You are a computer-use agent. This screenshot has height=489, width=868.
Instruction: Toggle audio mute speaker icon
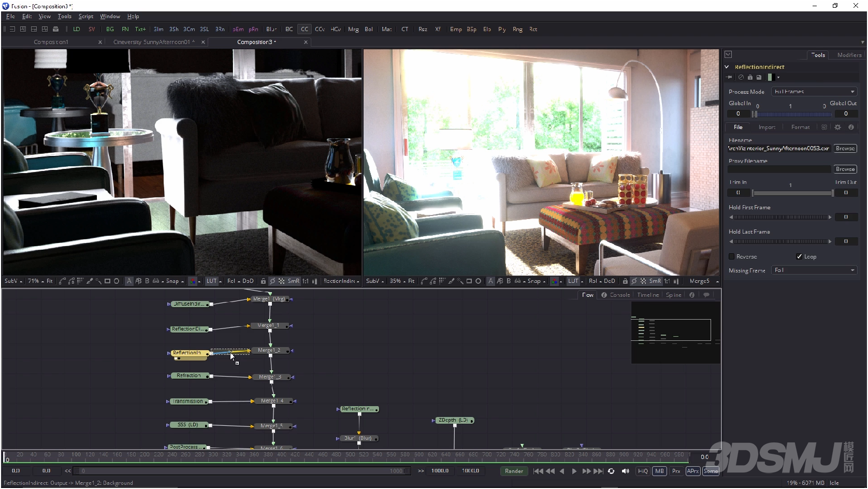pos(625,471)
